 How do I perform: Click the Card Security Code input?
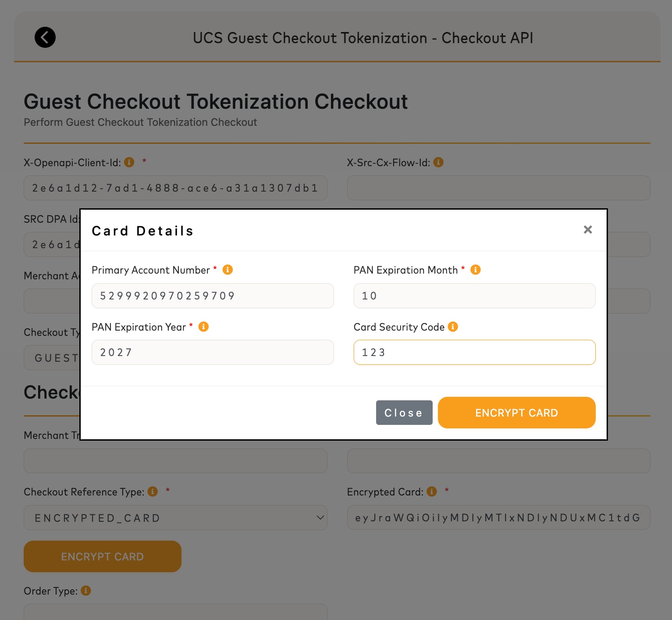pyautogui.click(x=474, y=352)
